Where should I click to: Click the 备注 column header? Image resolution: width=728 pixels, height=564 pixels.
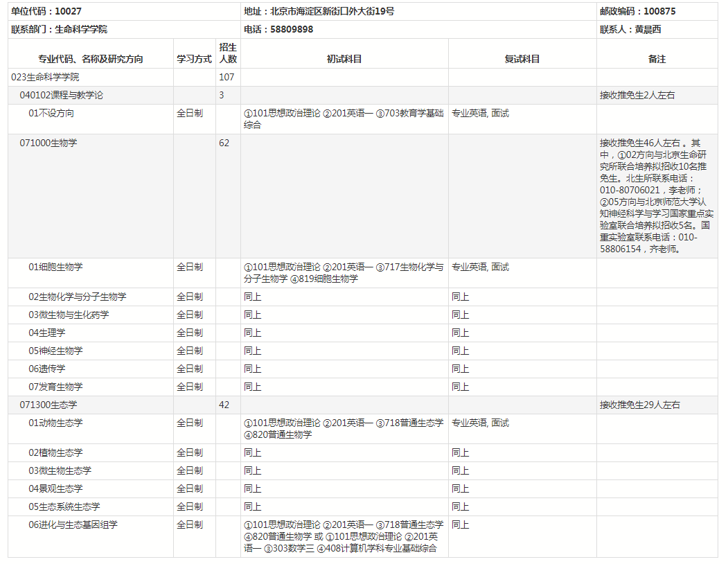pyautogui.click(x=657, y=60)
